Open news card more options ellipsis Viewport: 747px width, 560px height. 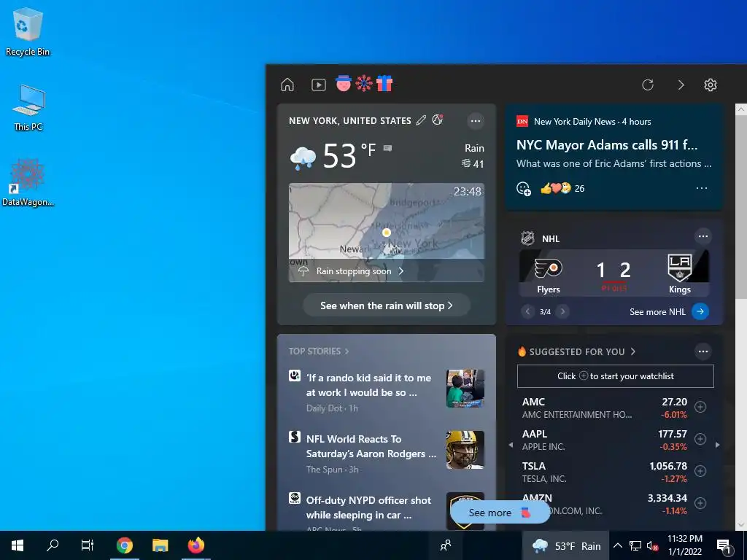[x=701, y=188]
